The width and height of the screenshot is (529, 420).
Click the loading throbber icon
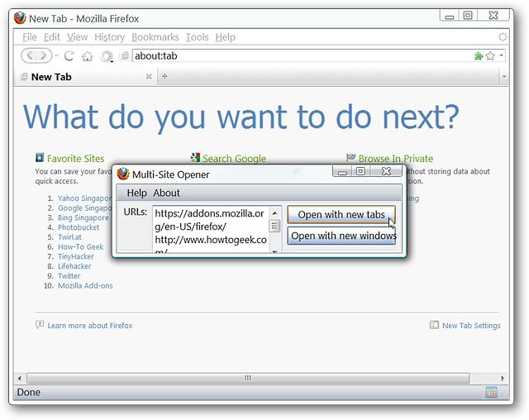pyautogui.click(x=503, y=37)
